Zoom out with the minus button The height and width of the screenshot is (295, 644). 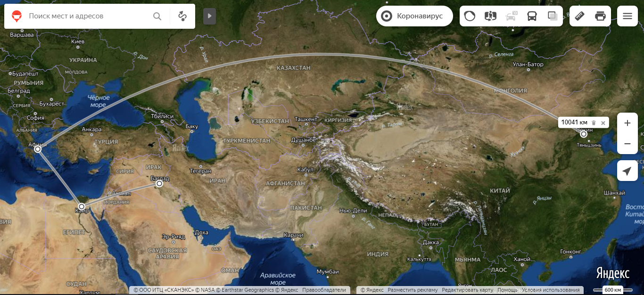click(x=627, y=144)
